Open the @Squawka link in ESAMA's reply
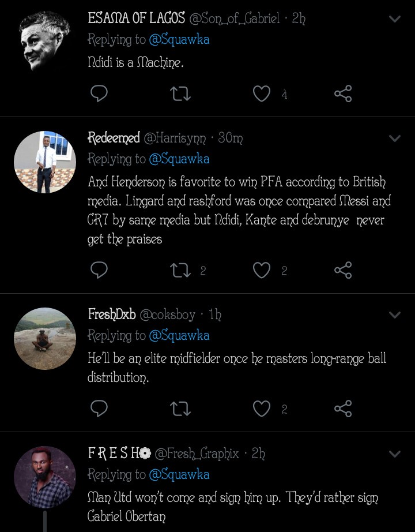The width and height of the screenshot is (415, 532). coord(179,40)
